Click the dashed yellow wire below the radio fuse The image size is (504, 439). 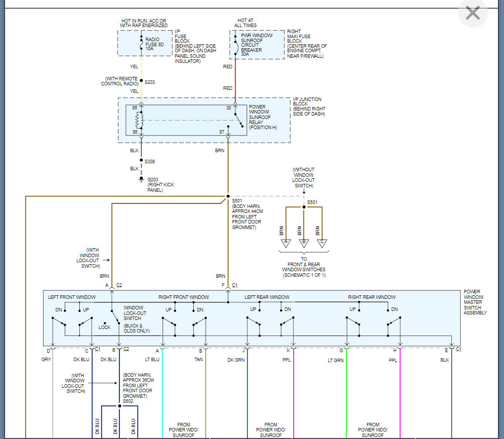click(x=141, y=67)
